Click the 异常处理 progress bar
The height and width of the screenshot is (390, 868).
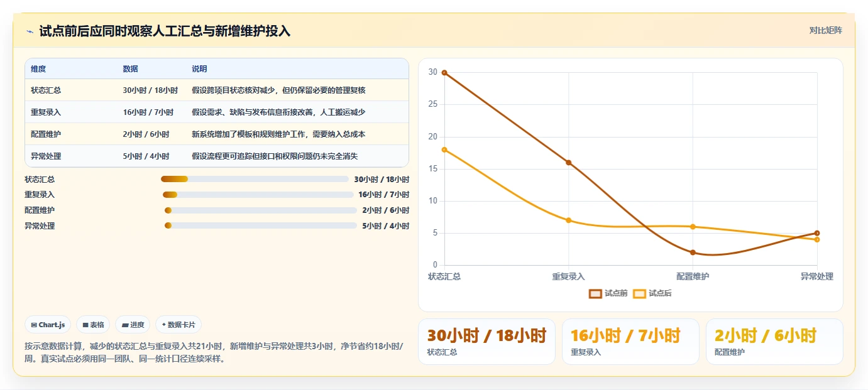pyautogui.click(x=260, y=225)
